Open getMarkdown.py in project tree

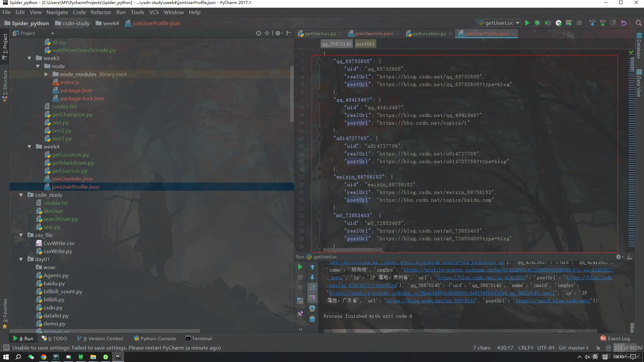coord(73,163)
